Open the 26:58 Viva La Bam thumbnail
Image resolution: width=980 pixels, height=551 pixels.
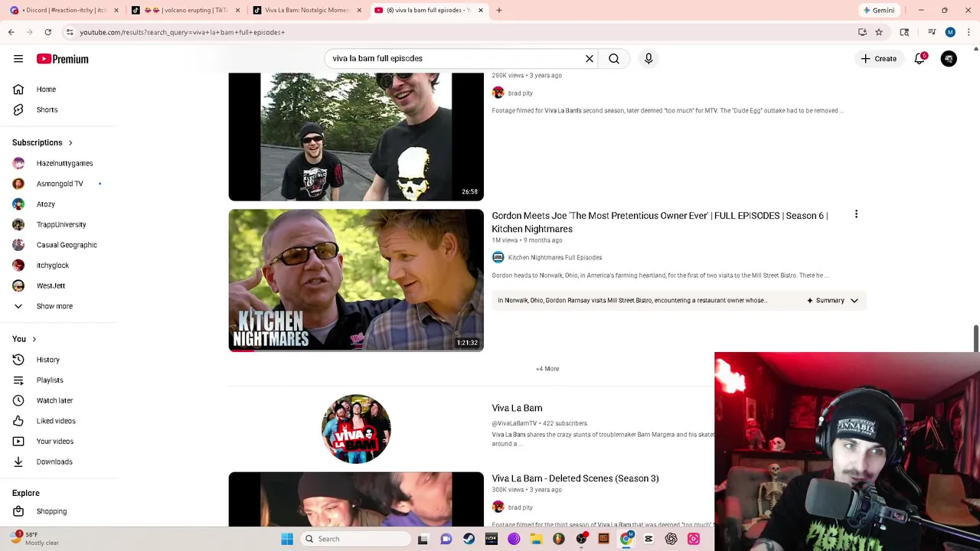click(x=356, y=136)
